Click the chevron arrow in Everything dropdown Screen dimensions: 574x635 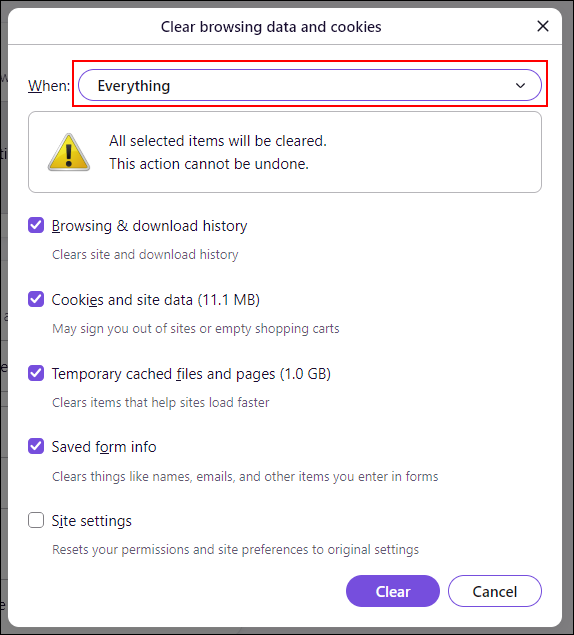(x=520, y=85)
